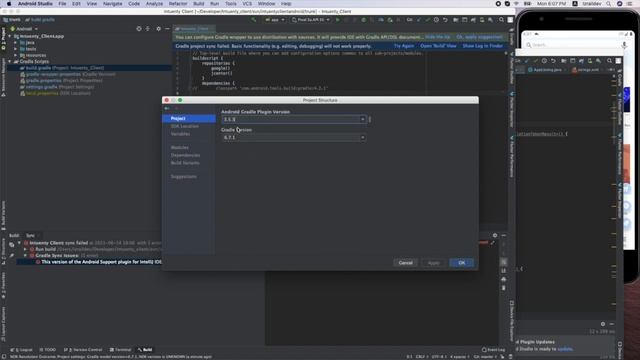Image resolution: width=640 pixels, height=360 pixels.
Task: Click Show Log in Finder link
Action: (x=482, y=46)
